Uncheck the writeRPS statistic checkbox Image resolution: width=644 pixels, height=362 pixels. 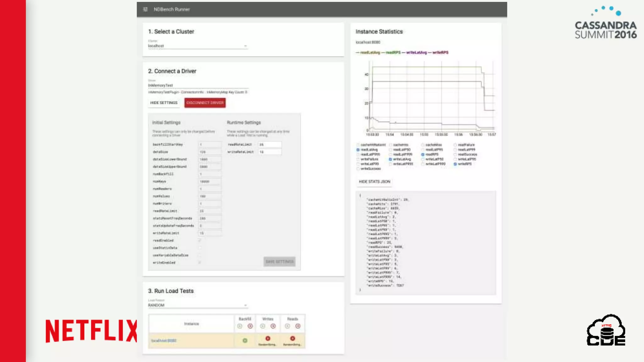[x=455, y=164]
